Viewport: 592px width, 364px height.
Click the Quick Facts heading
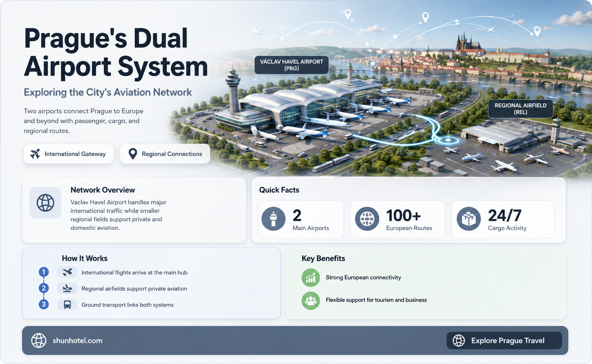[x=279, y=190]
